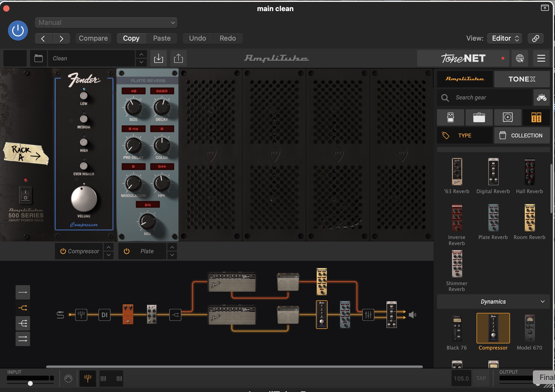
Task: Click the Compare button
Action: [x=93, y=39]
